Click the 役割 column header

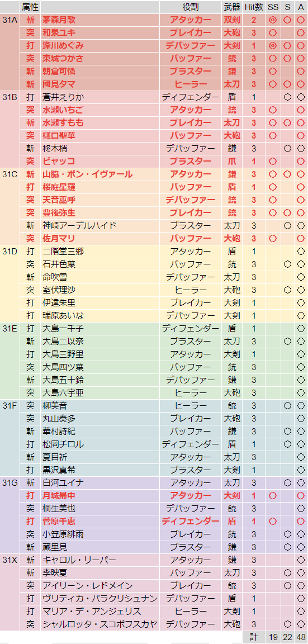(x=191, y=7)
